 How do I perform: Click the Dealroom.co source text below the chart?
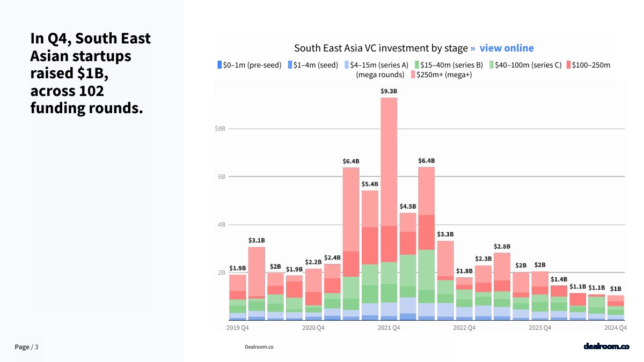click(259, 347)
